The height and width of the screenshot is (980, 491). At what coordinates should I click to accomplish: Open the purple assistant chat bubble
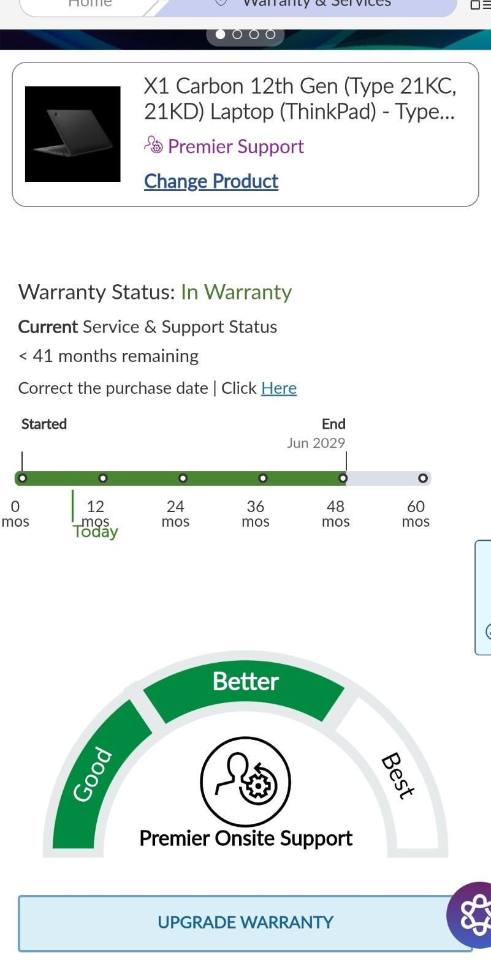pyautogui.click(x=473, y=915)
